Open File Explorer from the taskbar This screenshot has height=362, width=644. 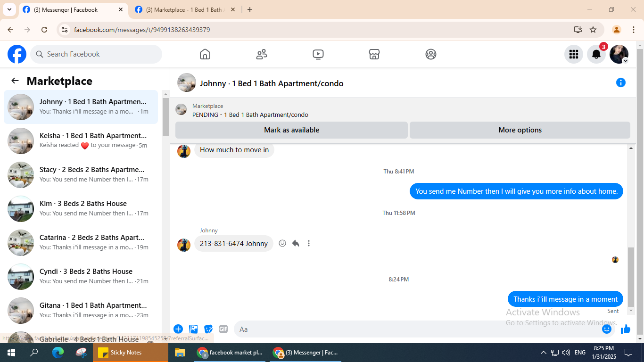[x=180, y=353]
